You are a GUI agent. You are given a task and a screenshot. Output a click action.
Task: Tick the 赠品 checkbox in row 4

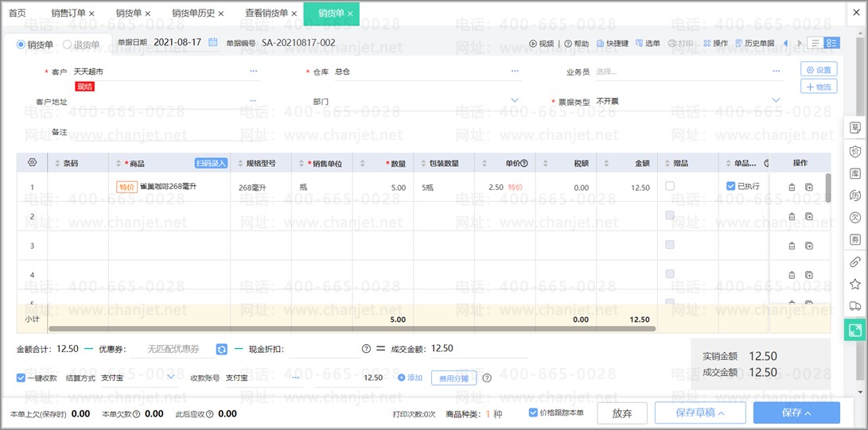point(670,273)
